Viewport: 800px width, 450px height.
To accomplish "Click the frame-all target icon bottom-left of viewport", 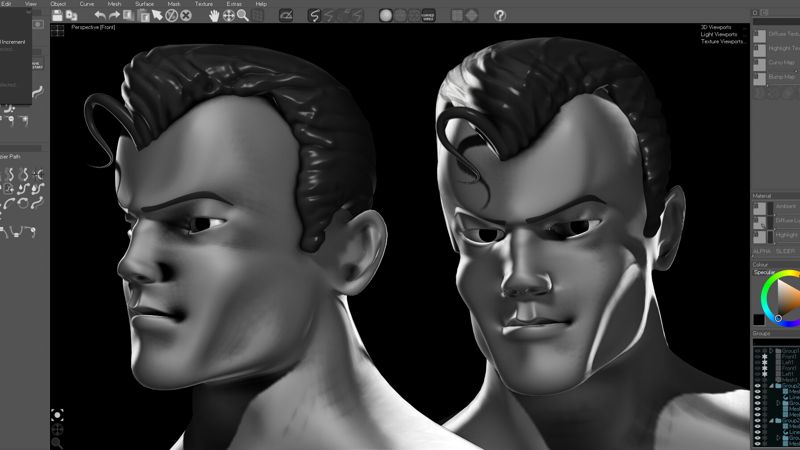I will (x=57, y=414).
